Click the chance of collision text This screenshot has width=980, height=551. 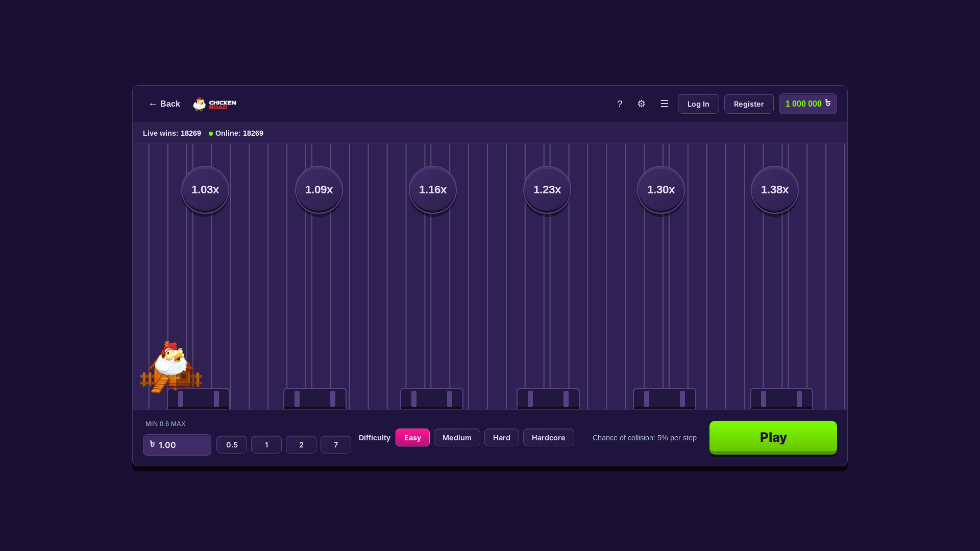click(x=645, y=438)
